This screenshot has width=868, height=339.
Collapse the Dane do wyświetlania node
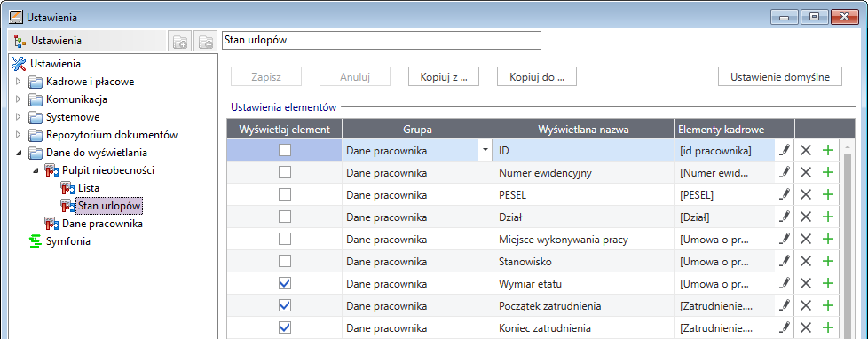[x=19, y=153]
